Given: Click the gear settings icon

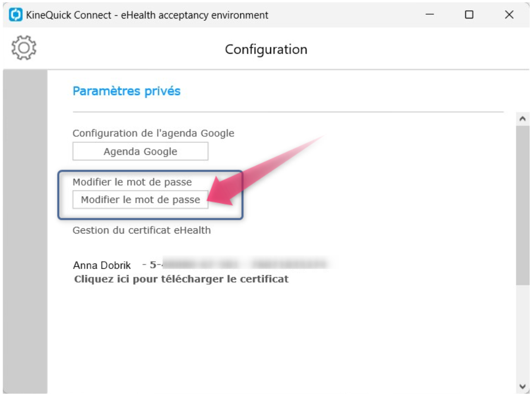Looking at the screenshot, I should pos(24,48).
